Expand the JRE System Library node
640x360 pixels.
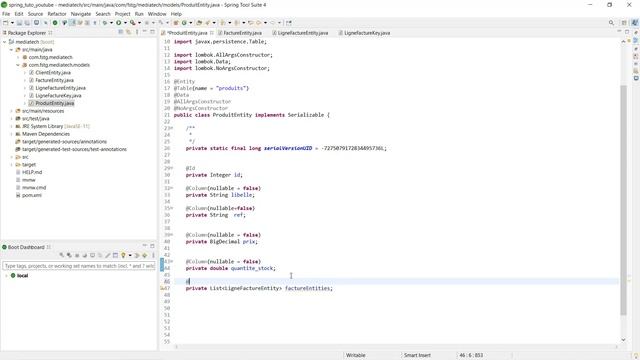11,126
